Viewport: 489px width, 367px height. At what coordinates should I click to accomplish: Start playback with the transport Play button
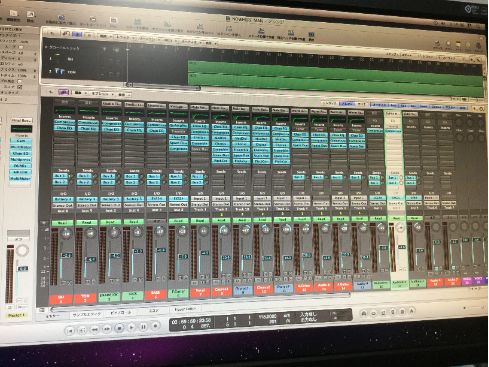click(131, 328)
